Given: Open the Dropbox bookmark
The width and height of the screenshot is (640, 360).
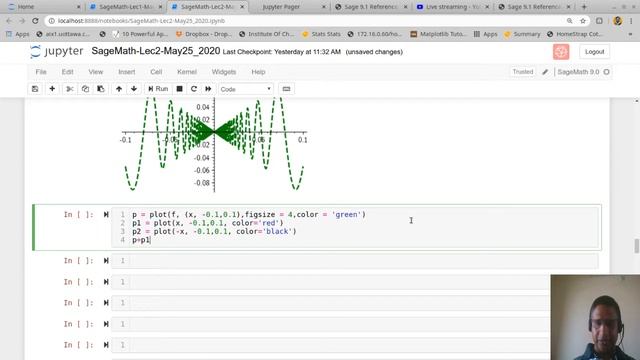Looking at the screenshot, I should click(x=204, y=34).
